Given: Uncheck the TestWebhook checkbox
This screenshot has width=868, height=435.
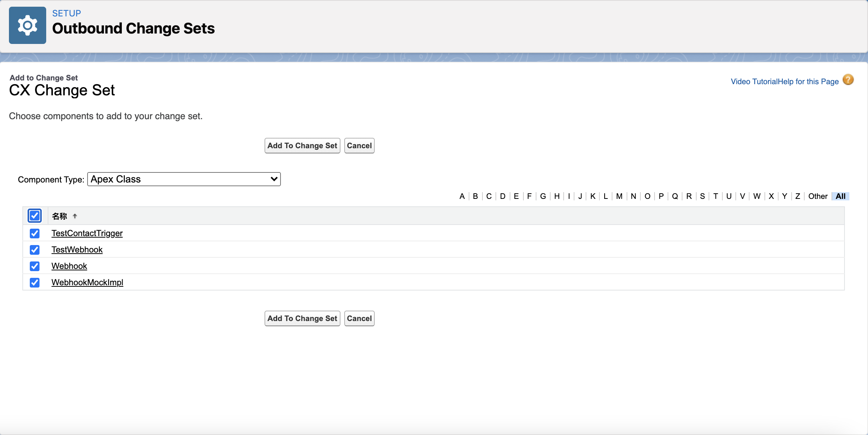Looking at the screenshot, I should tap(35, 250).
